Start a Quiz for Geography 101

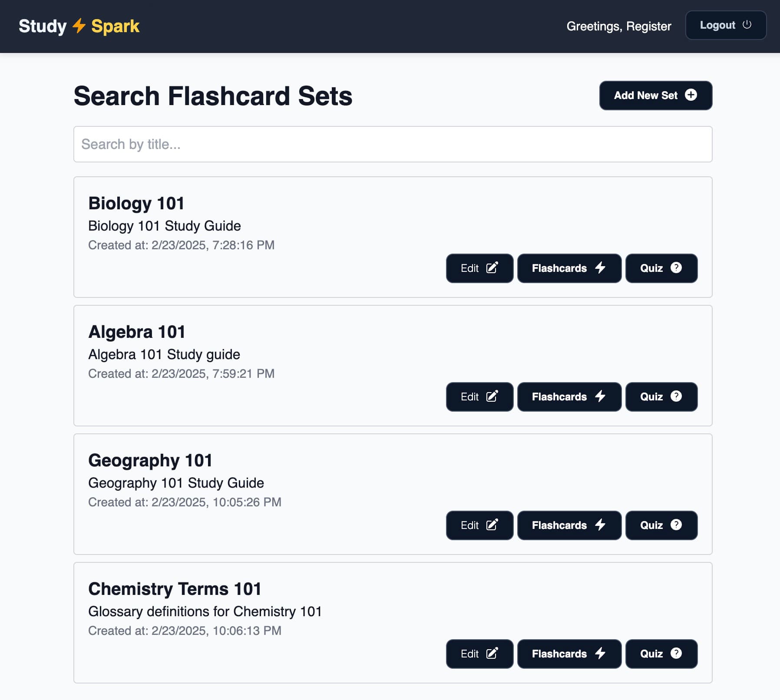click(x=661, y=525)
